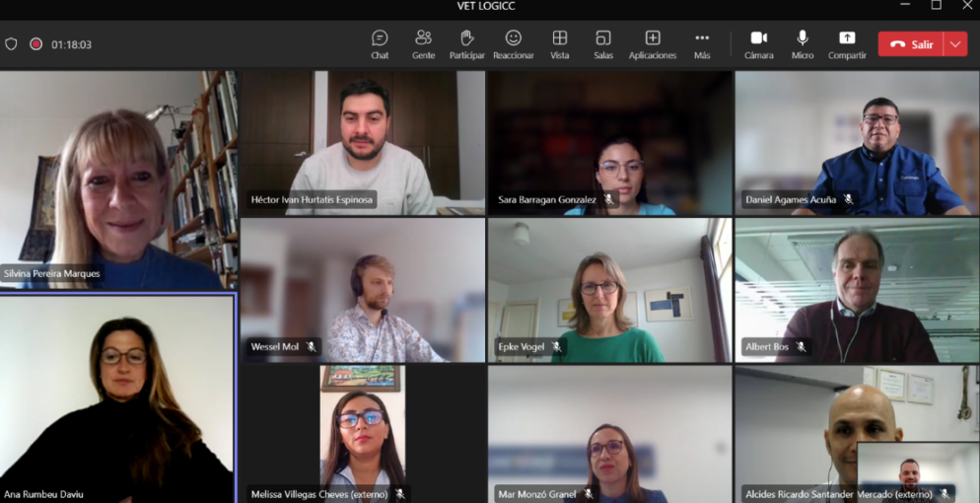Select Albert Bos video tile
The height and width of the screenshot is (503, 980).
pyautogui.click(x=857, y=290)
